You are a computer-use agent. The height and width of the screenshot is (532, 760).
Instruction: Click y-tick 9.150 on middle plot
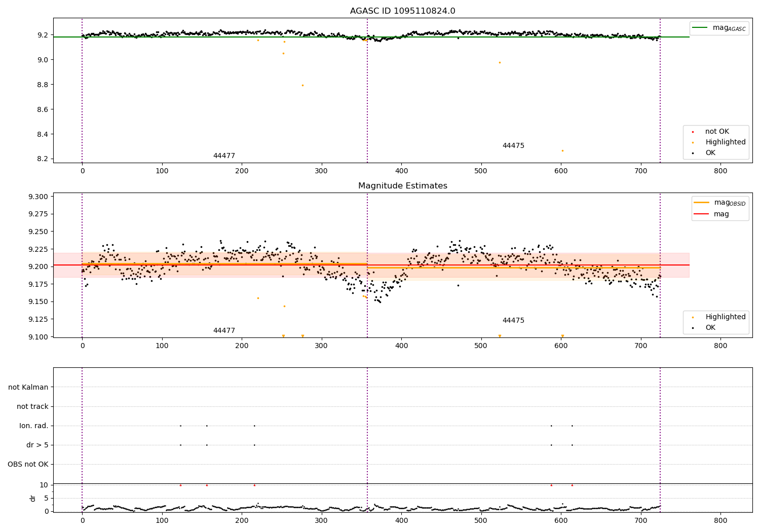point(39,302)
